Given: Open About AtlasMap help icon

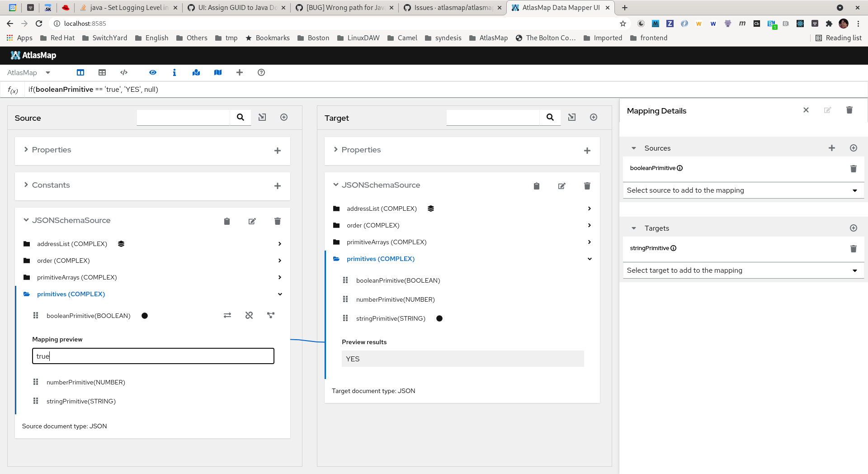Looking at the screenshot, I should [x=261, y=72].
